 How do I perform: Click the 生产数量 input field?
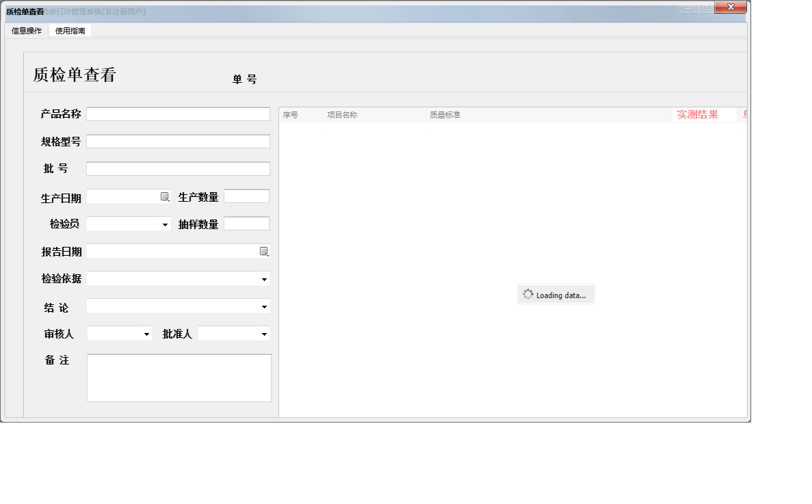246,196
